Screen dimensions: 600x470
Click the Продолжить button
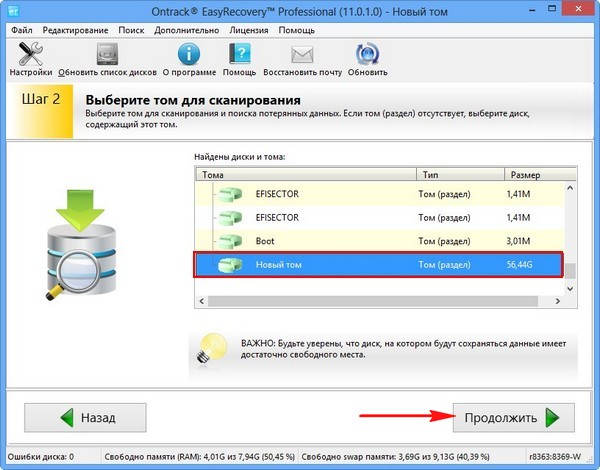514,418
